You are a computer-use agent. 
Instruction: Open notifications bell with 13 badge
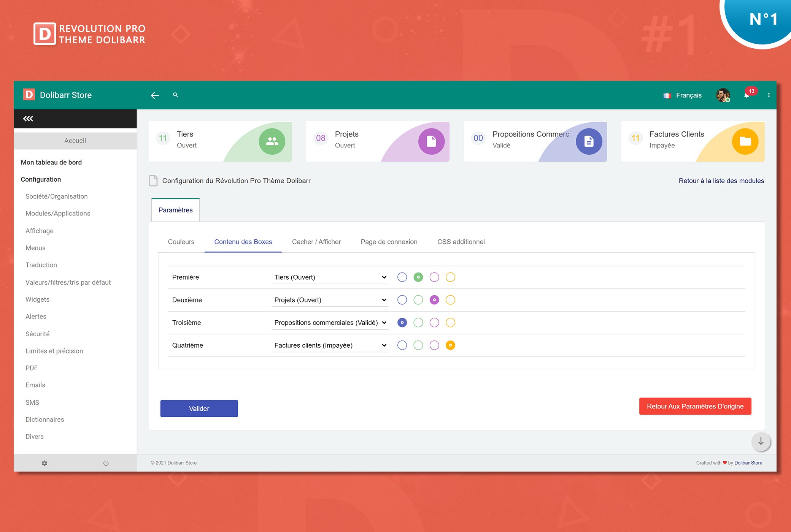click(x=747, y=95)
